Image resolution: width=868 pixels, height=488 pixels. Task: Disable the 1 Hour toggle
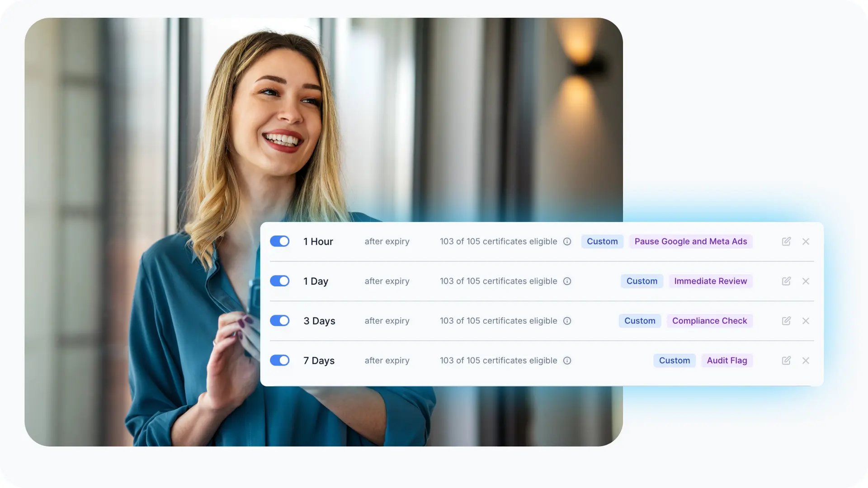pos(280,241)
